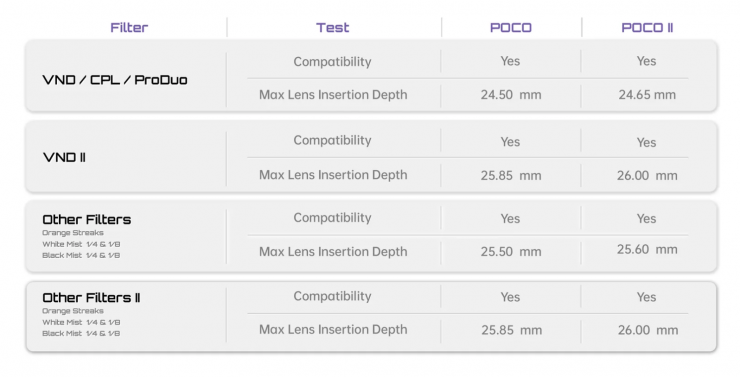Select the POCO II column header
Screen dimensions: 740x377
[647, 27]
